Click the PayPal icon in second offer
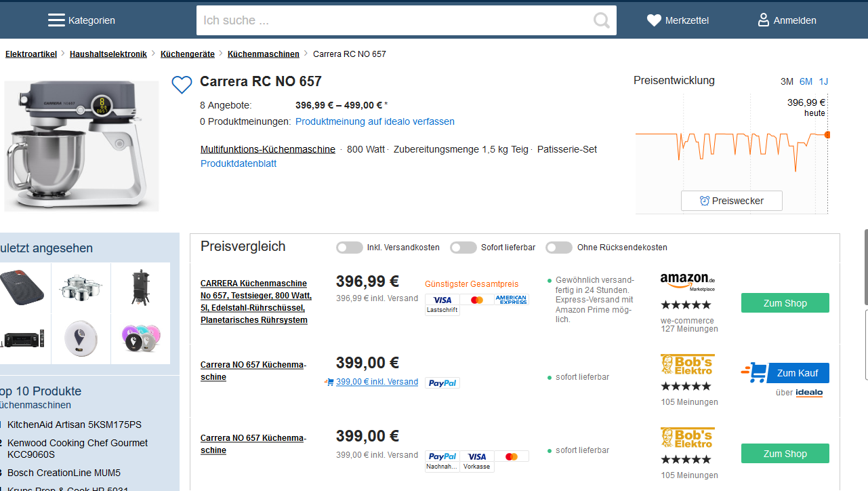This screenshot has width=868, height=491. tap(442, 383)
